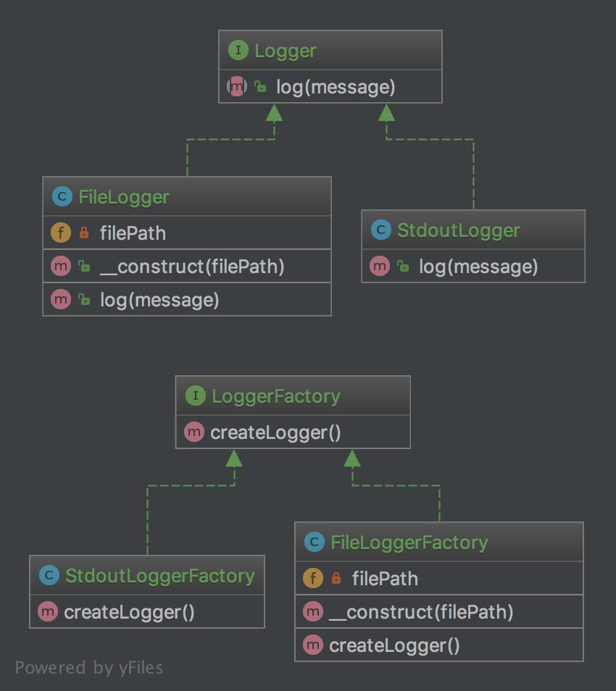This screenshot has height=691, width=616.
Task: Click the interface icon next to Logger
Action: coord(238,50)
